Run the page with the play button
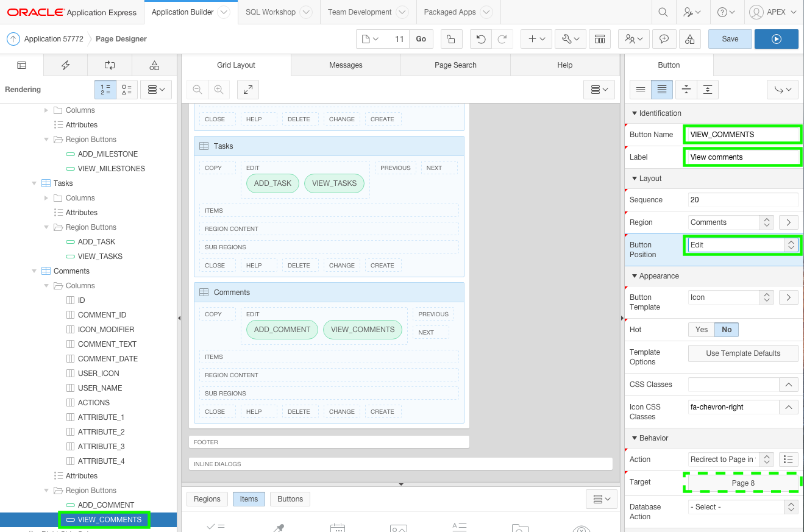The image size is (804, 532). (776, 39)
